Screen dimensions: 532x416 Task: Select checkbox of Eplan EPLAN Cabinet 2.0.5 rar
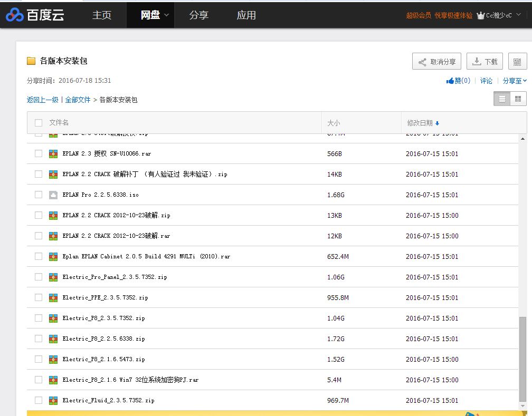(x=39, y=256)
